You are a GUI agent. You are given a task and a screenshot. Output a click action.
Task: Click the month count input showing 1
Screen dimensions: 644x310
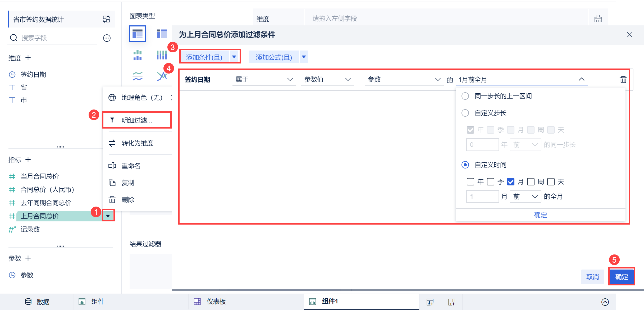(x=482, y=197)
